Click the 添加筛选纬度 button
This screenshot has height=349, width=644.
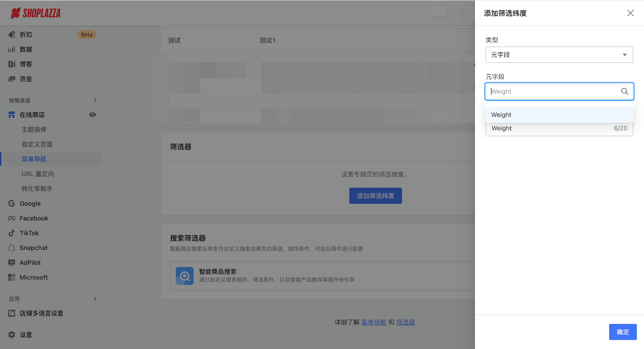(375, 196)
